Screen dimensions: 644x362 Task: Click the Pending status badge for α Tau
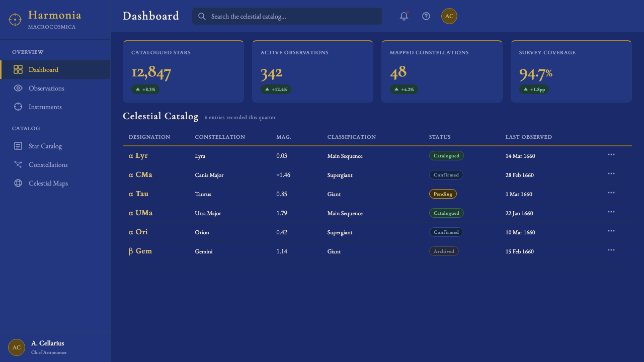pos(443,194)
